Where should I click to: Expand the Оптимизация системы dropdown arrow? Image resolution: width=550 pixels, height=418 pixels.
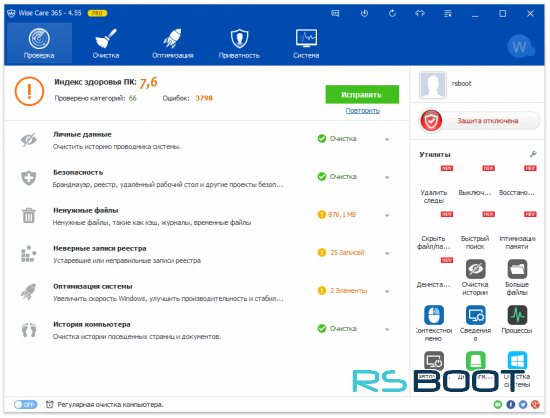click(x=387, y=291)
